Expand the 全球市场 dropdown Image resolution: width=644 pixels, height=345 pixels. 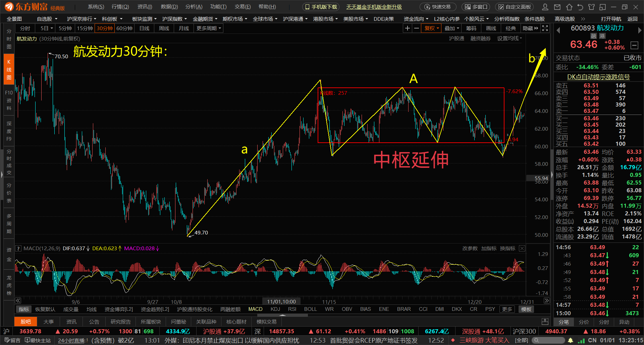click(265, 19)
